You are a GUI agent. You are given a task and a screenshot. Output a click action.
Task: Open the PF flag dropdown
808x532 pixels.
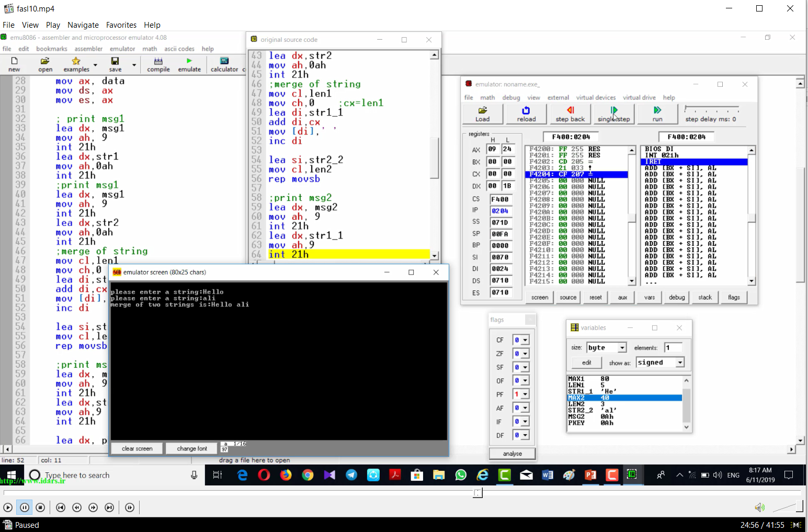(x=525, y=394)
